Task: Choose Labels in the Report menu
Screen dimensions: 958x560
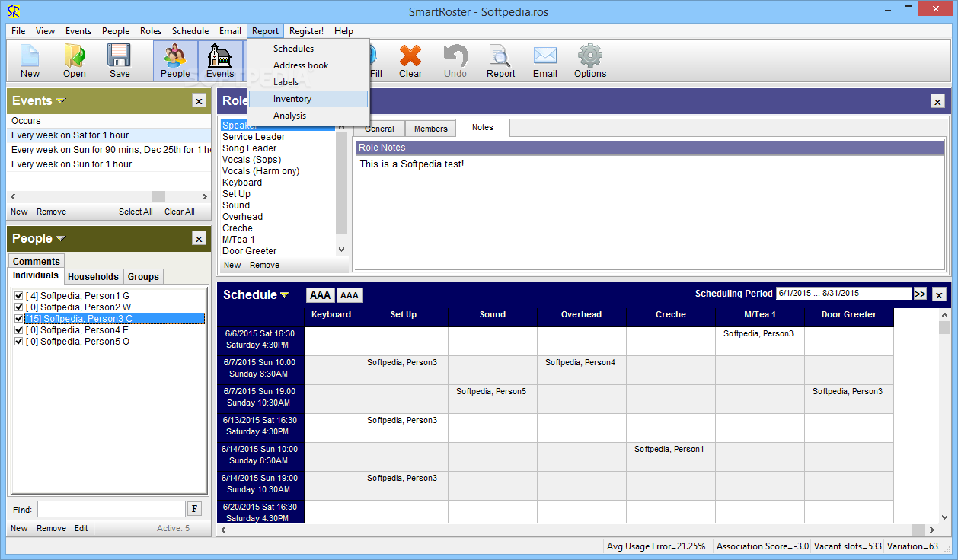Action: click(309, 82)
